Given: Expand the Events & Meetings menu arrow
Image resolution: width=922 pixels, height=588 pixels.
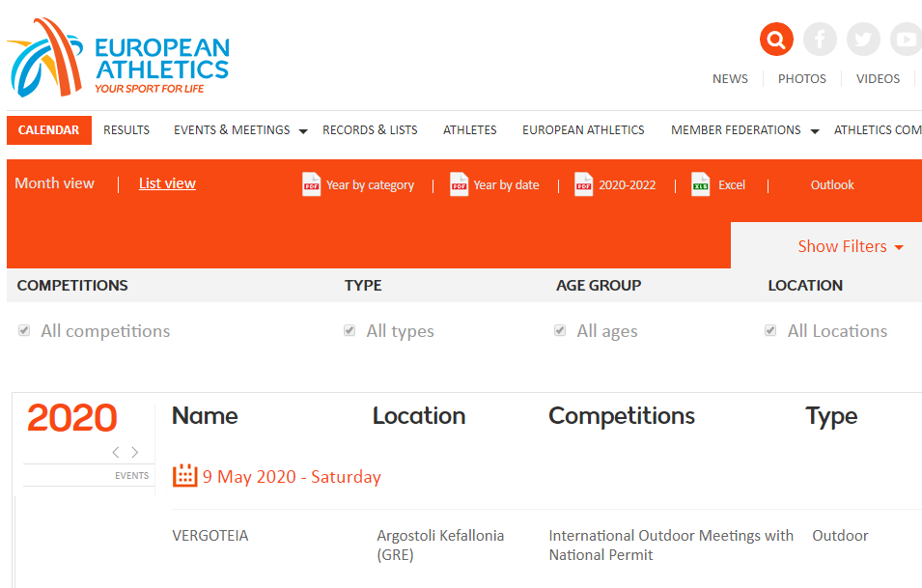Looking at the screenshot, I should [303, 131].
